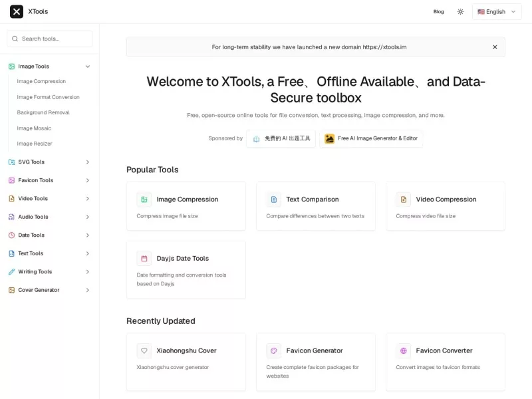Click the Search tools input field
The width and height of the screenshot is (532, 399).
pos(49,39)
